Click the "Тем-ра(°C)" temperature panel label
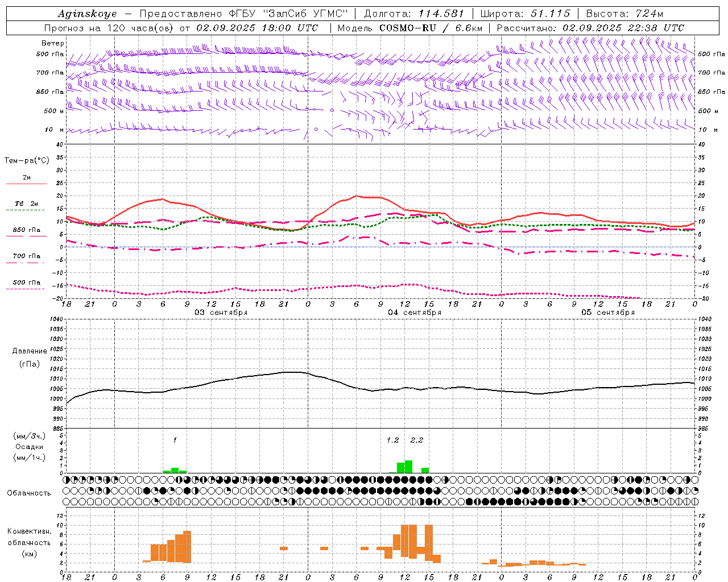 point(27,161)
